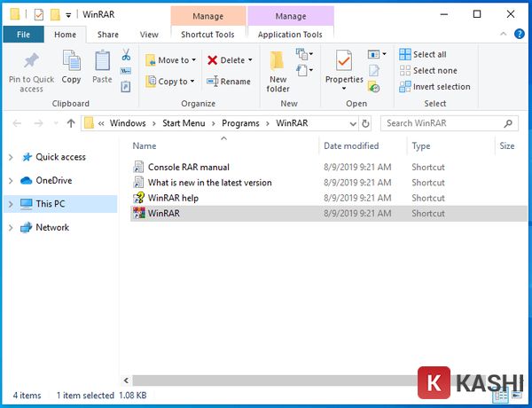Switch to the Share tab

coord(108,35)
